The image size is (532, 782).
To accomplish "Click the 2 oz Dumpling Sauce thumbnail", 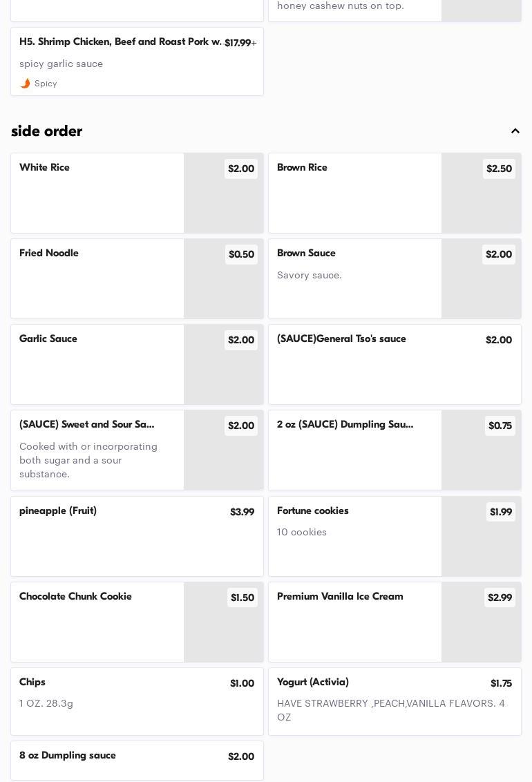I will pyautogui.click(x=481, y=450).
